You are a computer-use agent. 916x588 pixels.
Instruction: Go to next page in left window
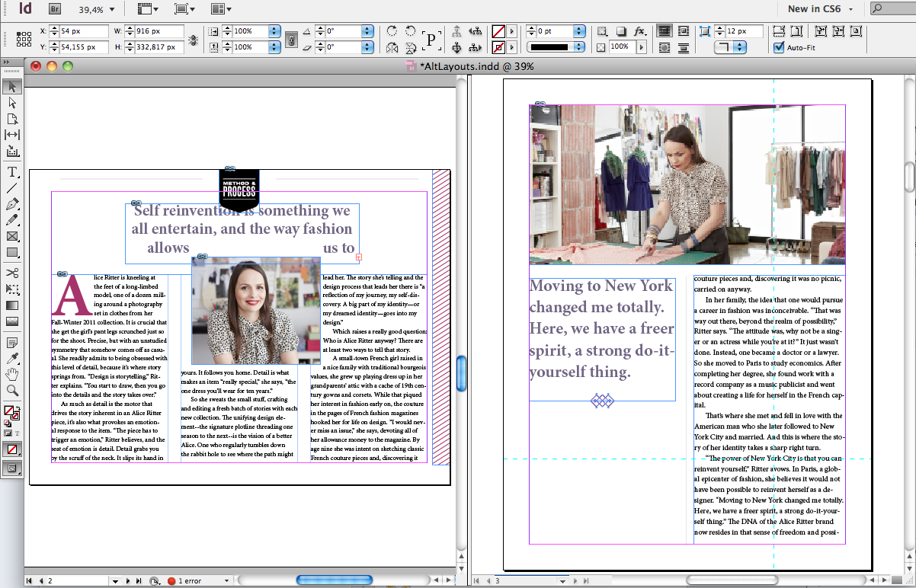(128, 581)
